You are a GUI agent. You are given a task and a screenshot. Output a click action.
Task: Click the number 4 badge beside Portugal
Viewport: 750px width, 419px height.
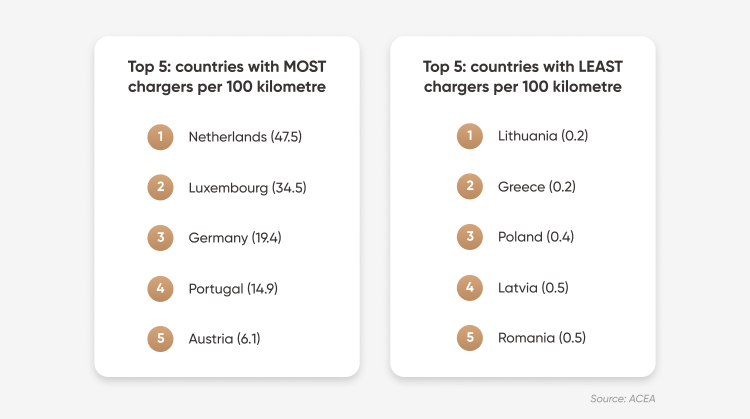point(160,288)
